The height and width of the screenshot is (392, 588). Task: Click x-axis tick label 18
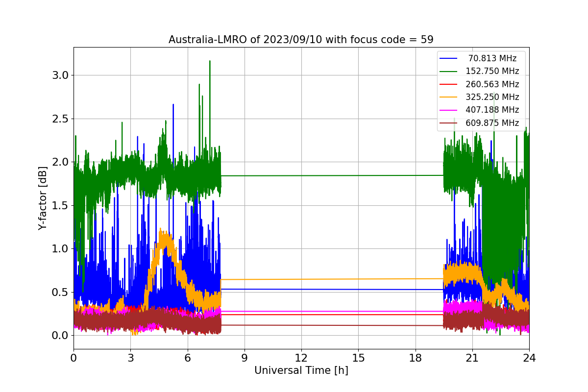pyautogui.click(x=415, y=358)
